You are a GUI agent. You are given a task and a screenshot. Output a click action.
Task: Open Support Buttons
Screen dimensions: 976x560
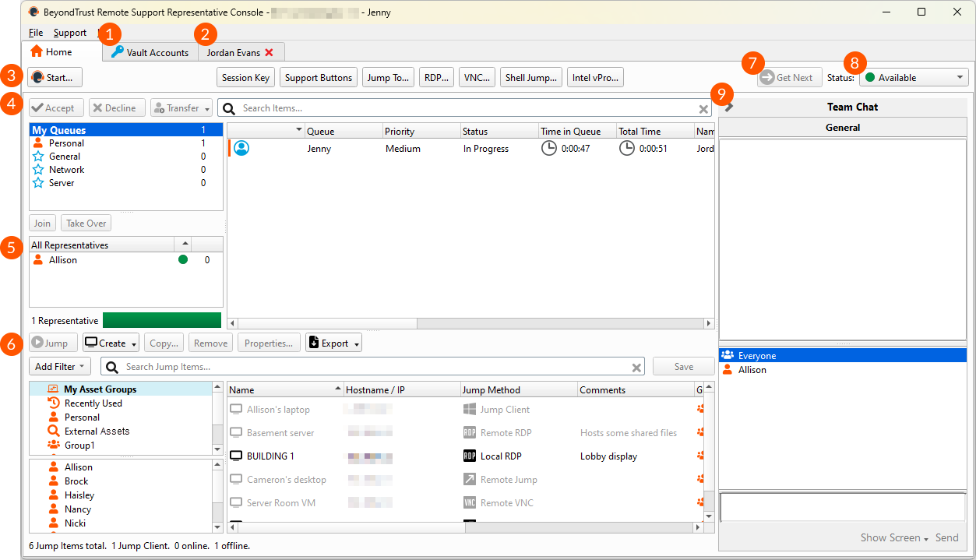point(319,77)
